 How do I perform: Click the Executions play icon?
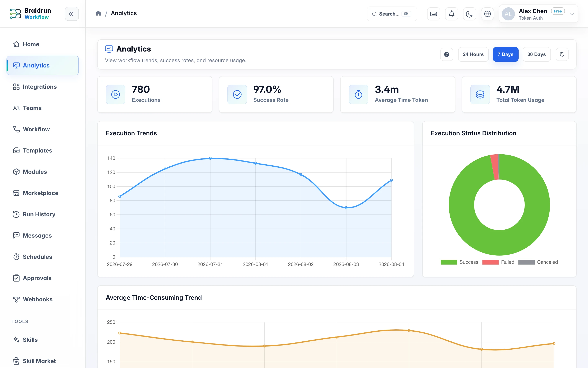click(115, 94)
